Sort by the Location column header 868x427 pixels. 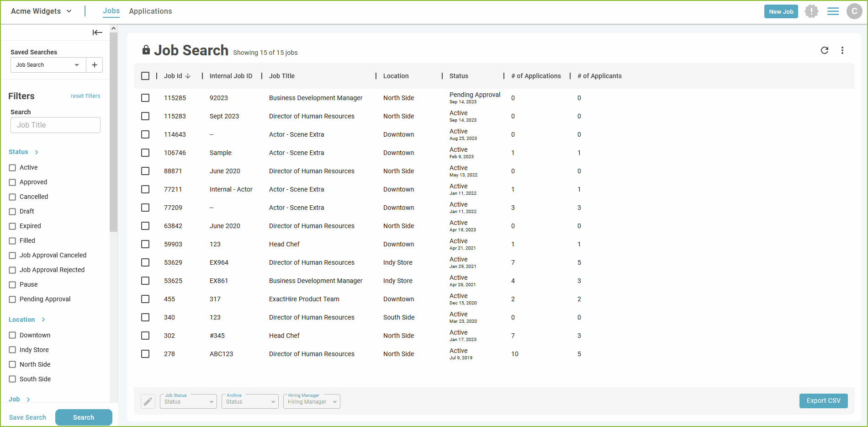point(396,76)
